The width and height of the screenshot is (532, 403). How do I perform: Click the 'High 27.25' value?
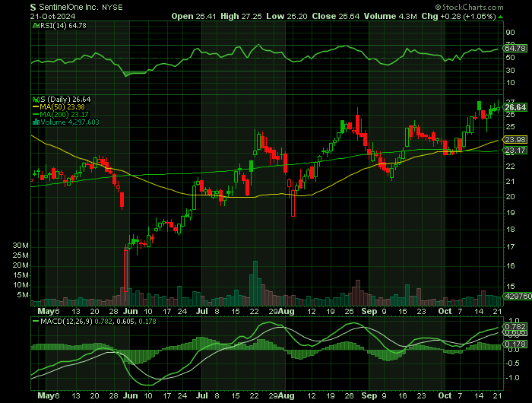pos(241,16)
